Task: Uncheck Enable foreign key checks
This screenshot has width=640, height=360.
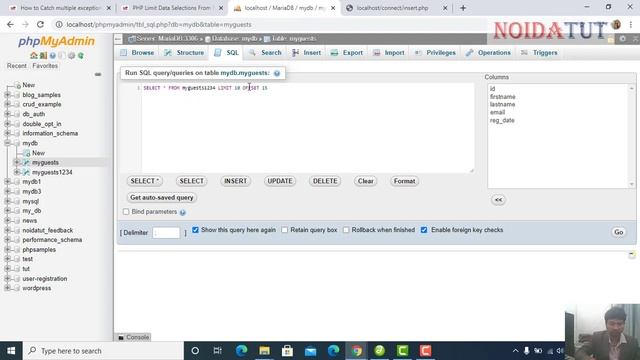Action: [x=424, y=230]
